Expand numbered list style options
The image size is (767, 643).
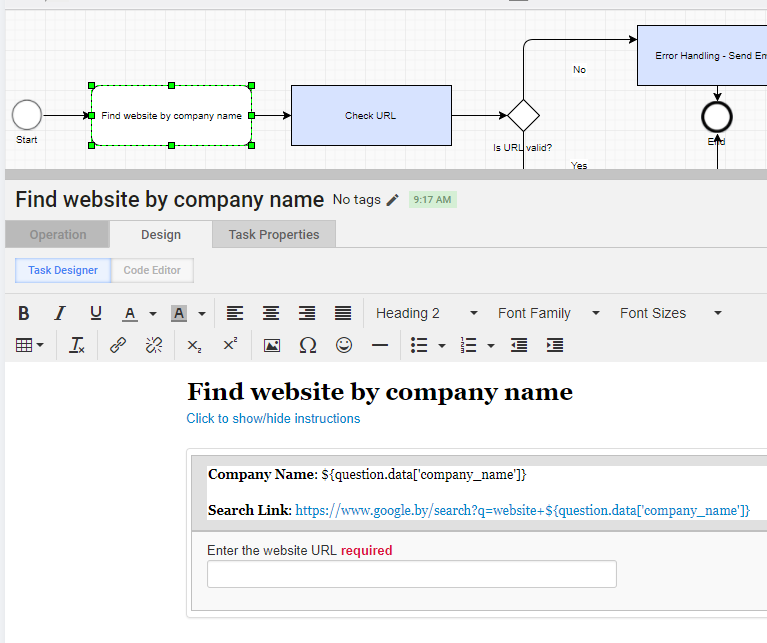(491, 346)
